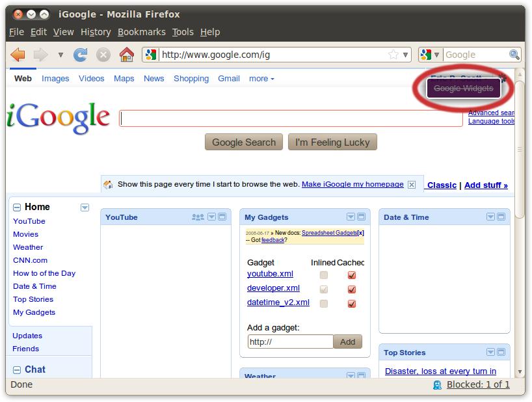Click the main iGoogle search box
This screenshot has width=532, height=402.
[x=291, y=118]
